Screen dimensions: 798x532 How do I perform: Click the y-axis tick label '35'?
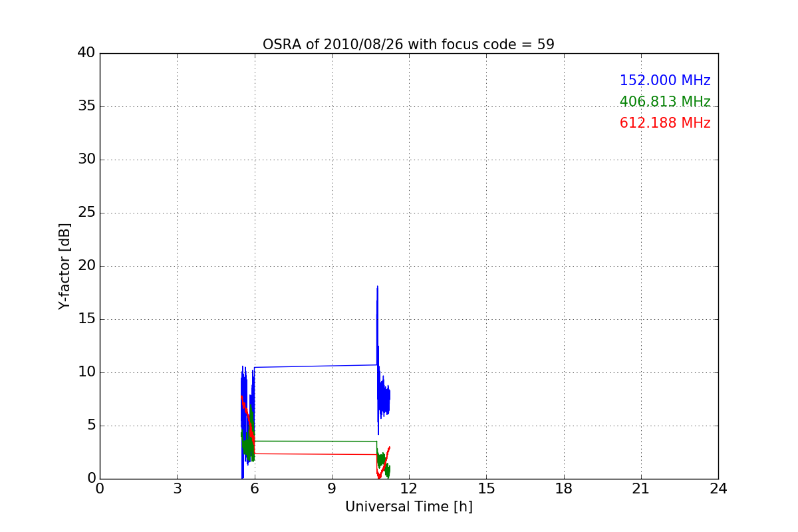86,106
